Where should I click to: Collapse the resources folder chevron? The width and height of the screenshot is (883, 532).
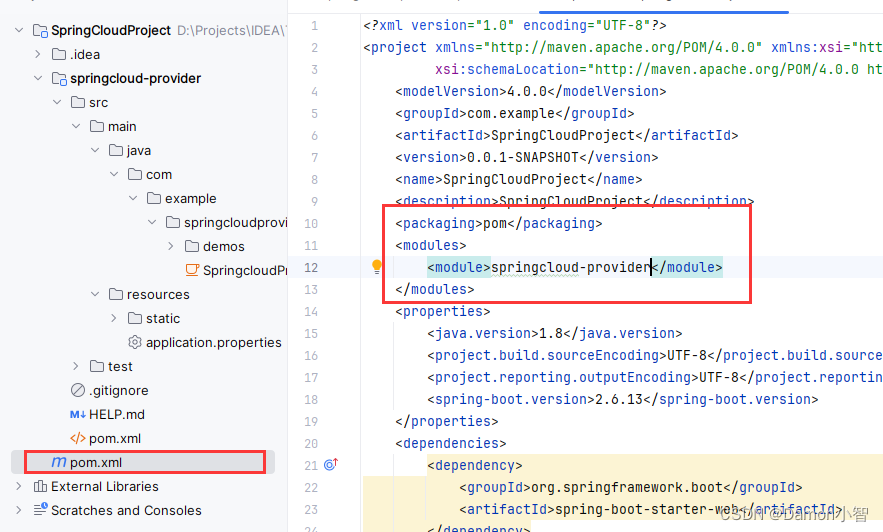[x=95, y=294]
